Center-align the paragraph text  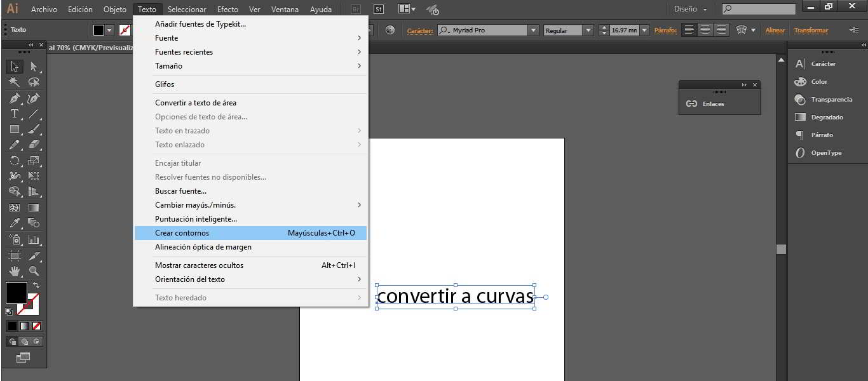[x=705, y=30]
